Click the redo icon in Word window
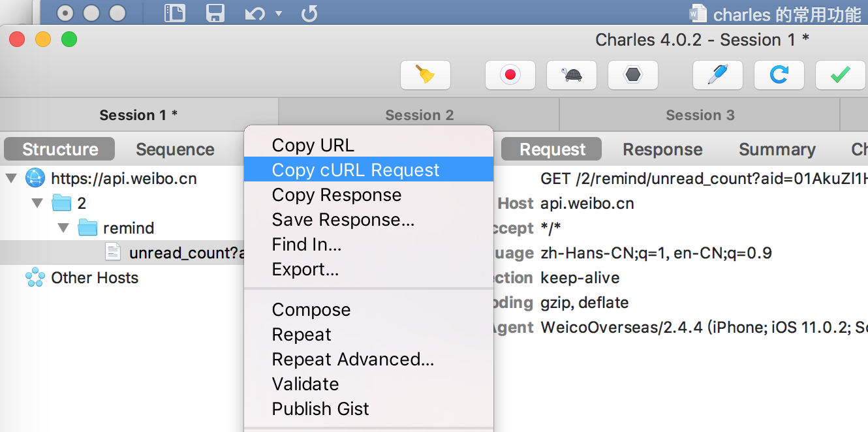Viewport: 868px width, 432px height. [310, 13]
